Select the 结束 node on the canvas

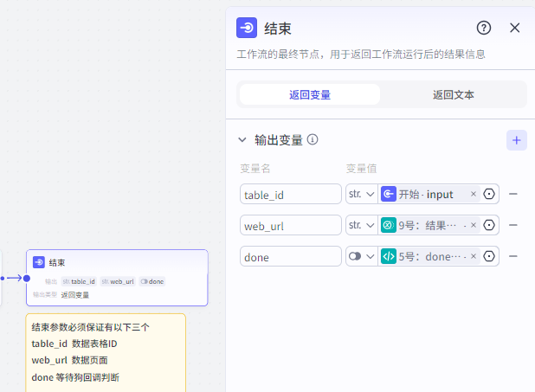117,278
